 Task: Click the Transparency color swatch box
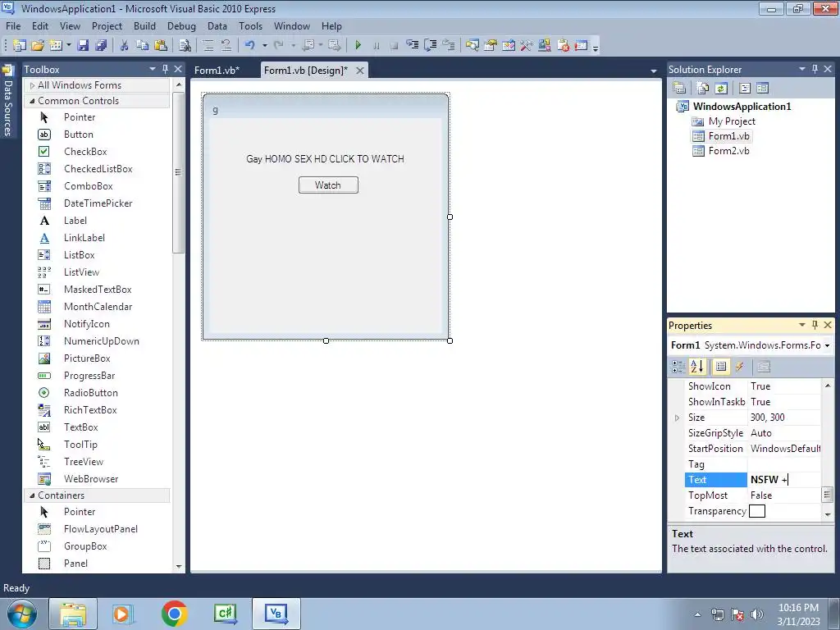(757, 511)
